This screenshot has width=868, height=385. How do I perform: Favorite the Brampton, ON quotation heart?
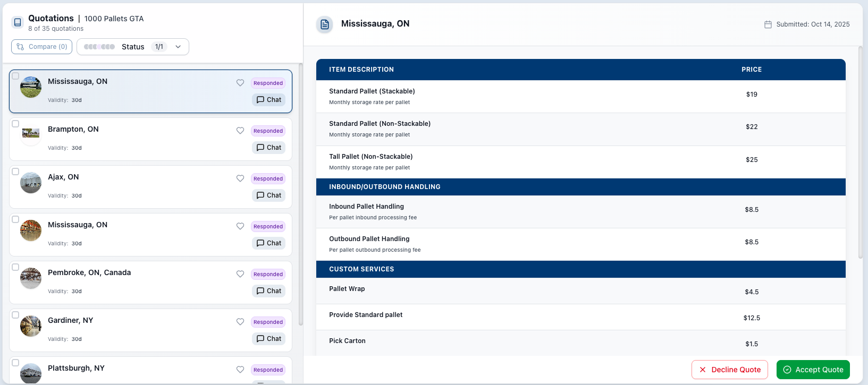coord(240,131)
